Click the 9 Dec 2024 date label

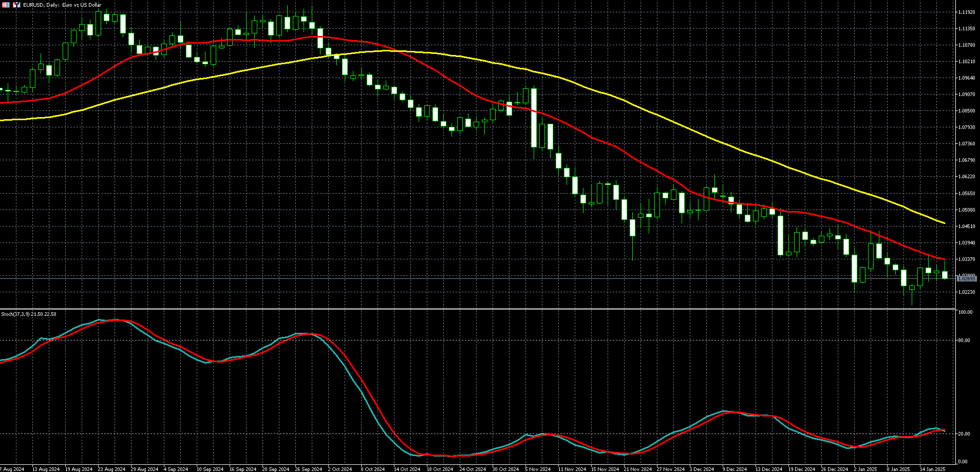(x=734, y=469)
